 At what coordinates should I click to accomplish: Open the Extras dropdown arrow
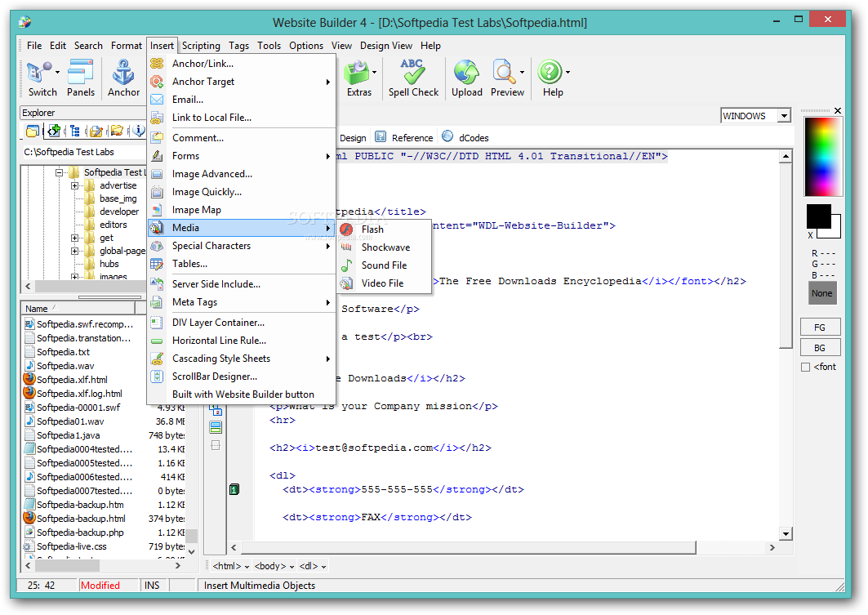375,72
